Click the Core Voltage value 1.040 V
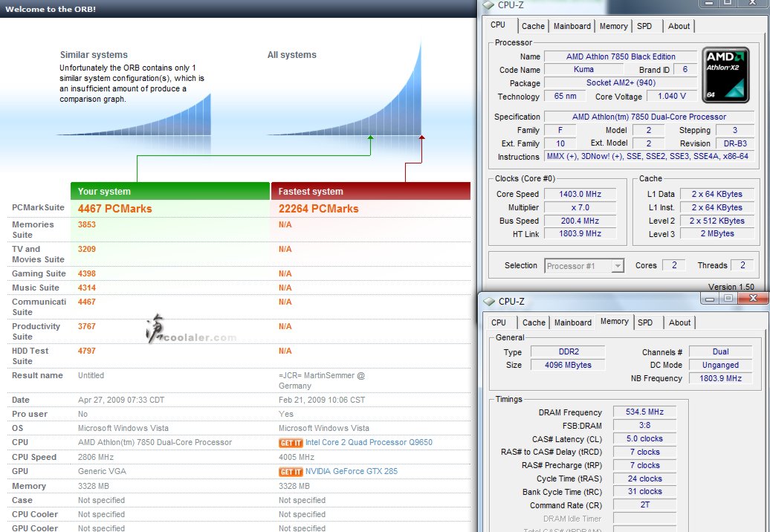 coord(671,96)
